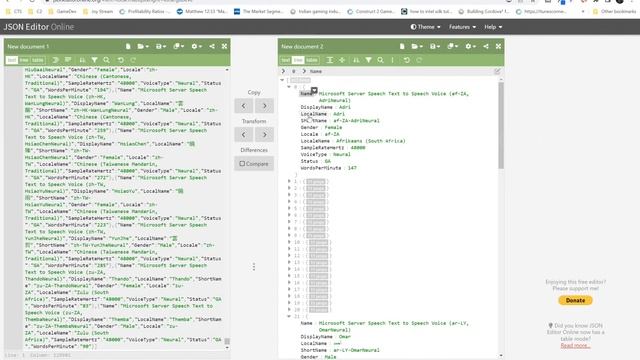Copy right document to left panel
Viewport: 640px width, 360px height.
(x=244, y=106)
